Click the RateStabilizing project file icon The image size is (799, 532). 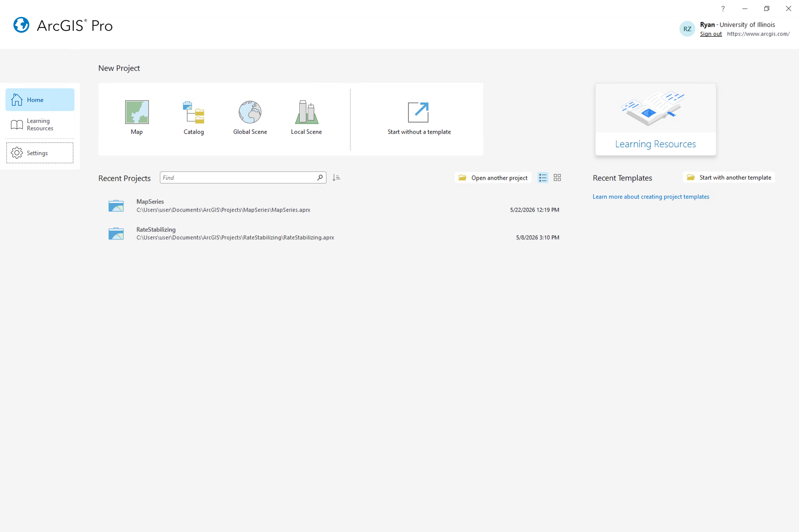pos(116,233)
